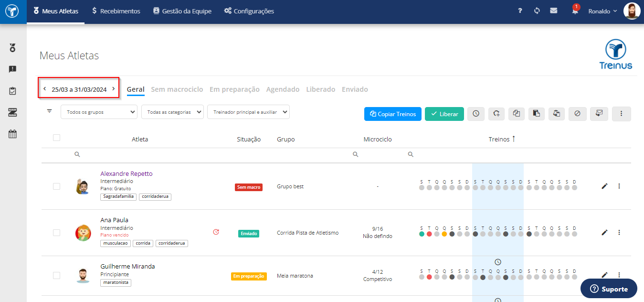This screenshot has height=302, width=644.
Task: Check Guilherme Miranda's row checkbox
Action: (56, 275)
